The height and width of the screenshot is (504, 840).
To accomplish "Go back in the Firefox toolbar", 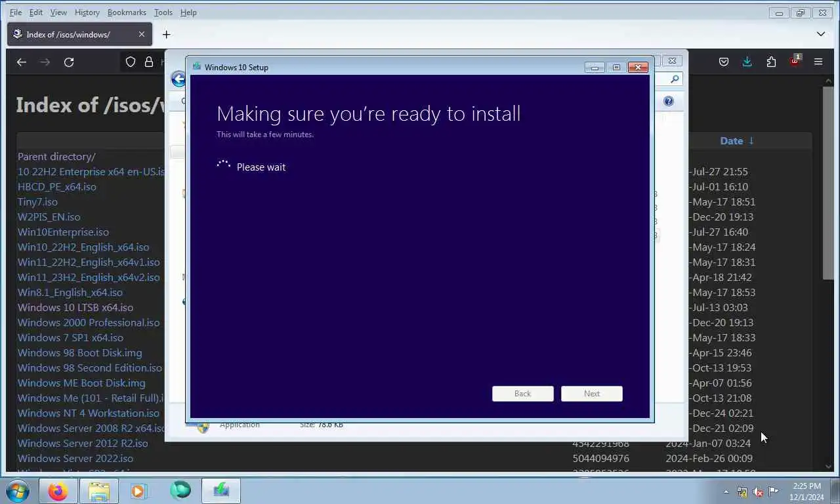I will 22,62.
